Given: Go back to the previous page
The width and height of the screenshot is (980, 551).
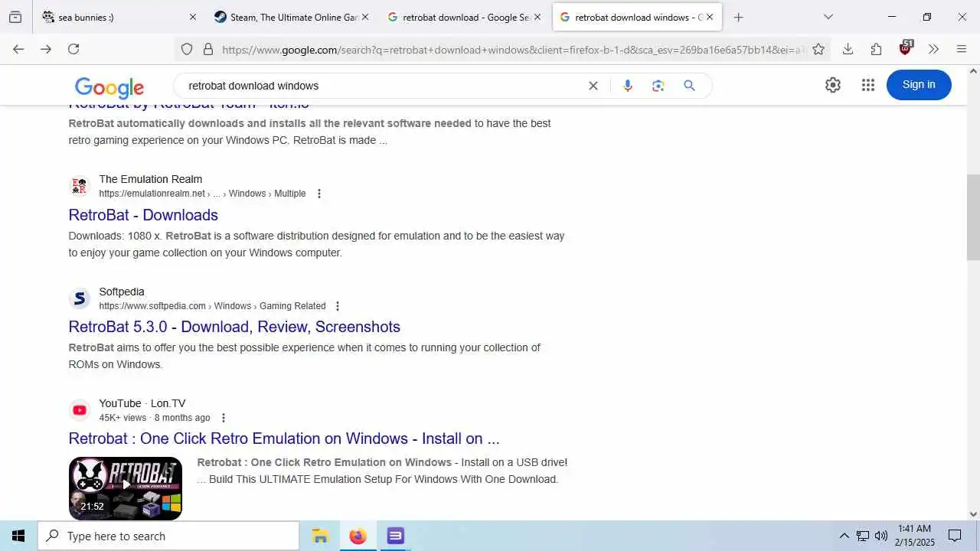Looking at the screenshot, I should 18,49.
